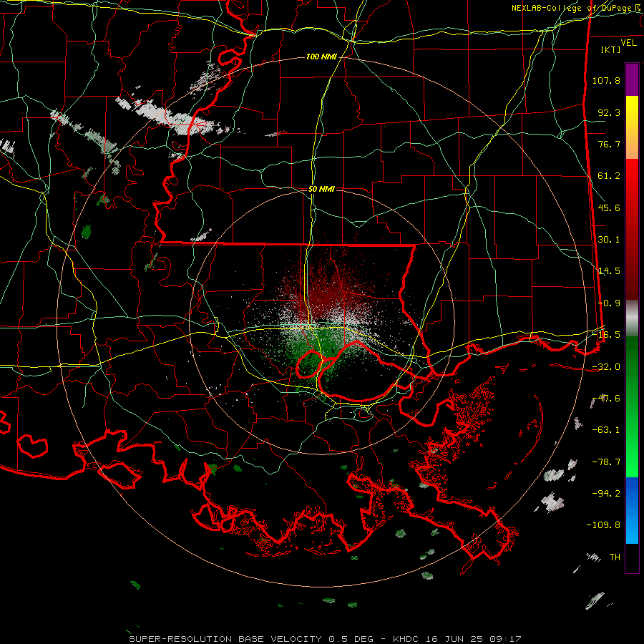
Task: Pick the 61.2 velocity label
Action: 609,176
